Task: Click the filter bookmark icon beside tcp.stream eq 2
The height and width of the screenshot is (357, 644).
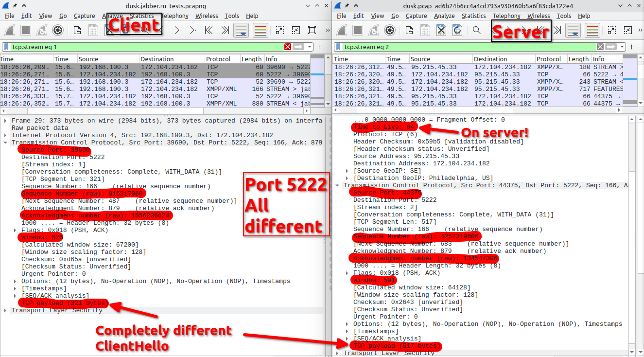Action: pos(339,47)
